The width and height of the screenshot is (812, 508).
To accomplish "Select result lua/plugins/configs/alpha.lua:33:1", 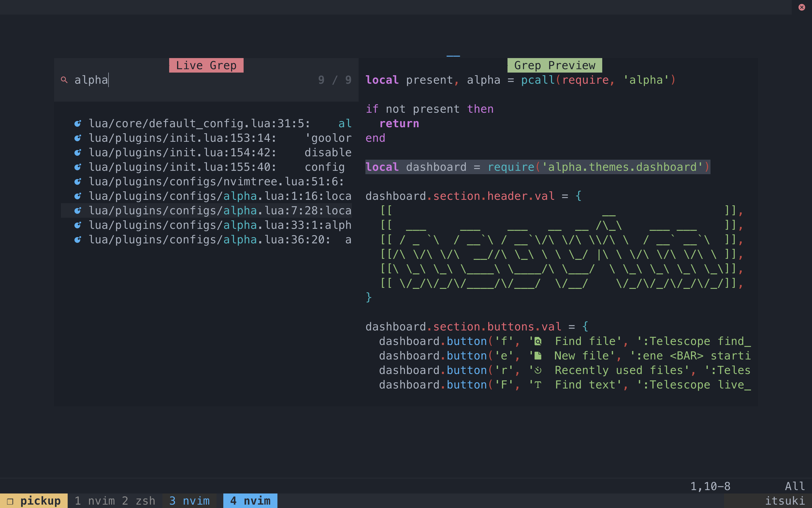I will click(206, 225).
